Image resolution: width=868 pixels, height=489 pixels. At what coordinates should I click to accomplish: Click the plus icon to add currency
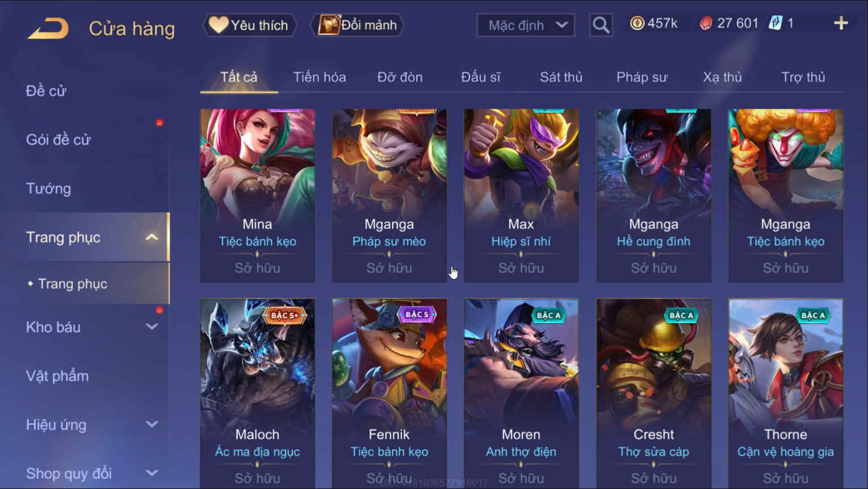pos(841,23)
